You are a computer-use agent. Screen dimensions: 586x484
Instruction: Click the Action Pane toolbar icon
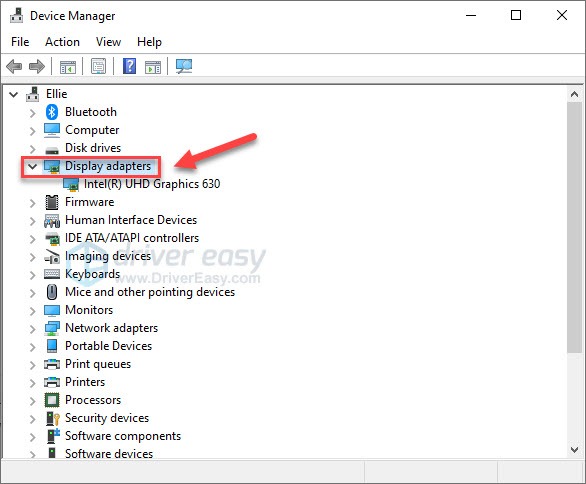pyautogui.click(x=153, y=67)
